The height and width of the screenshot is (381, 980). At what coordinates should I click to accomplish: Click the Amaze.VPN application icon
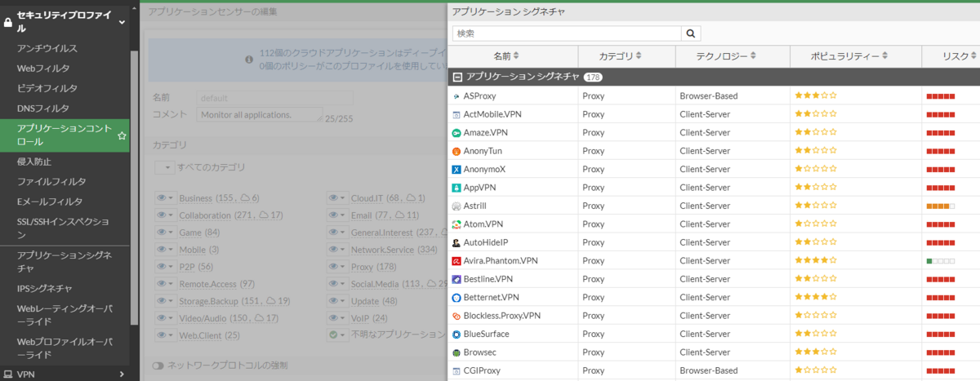point(457,132)
